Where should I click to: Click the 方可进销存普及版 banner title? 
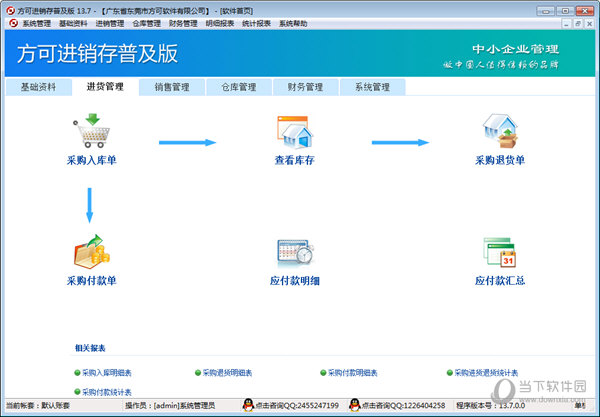click(98, 54)
